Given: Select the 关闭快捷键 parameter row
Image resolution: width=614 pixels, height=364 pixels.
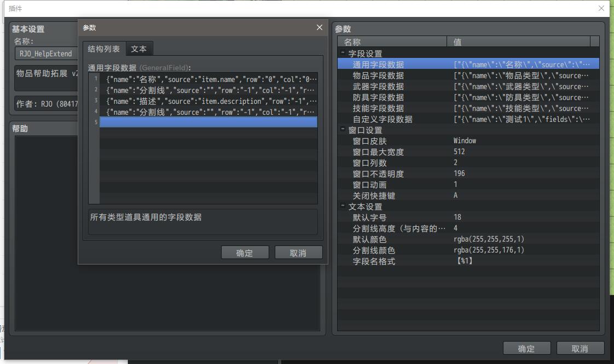Looking at the screenshot, I should tap(468, 196).
